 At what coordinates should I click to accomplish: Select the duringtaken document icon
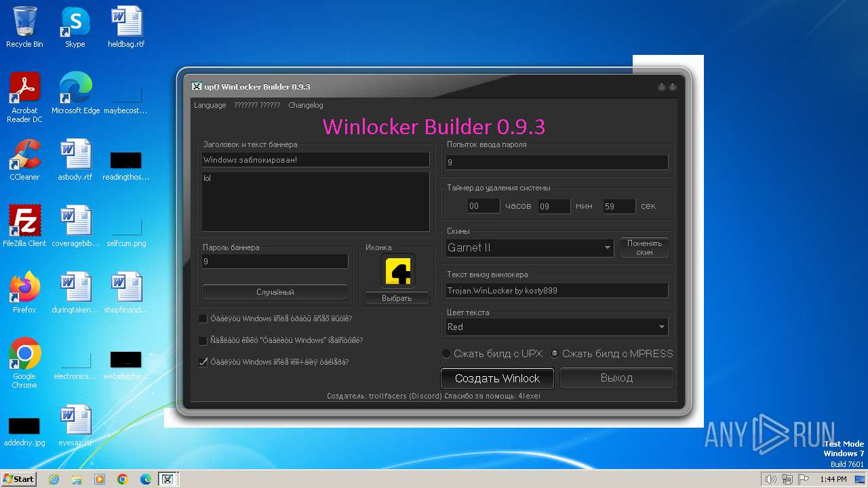(75, 293)
